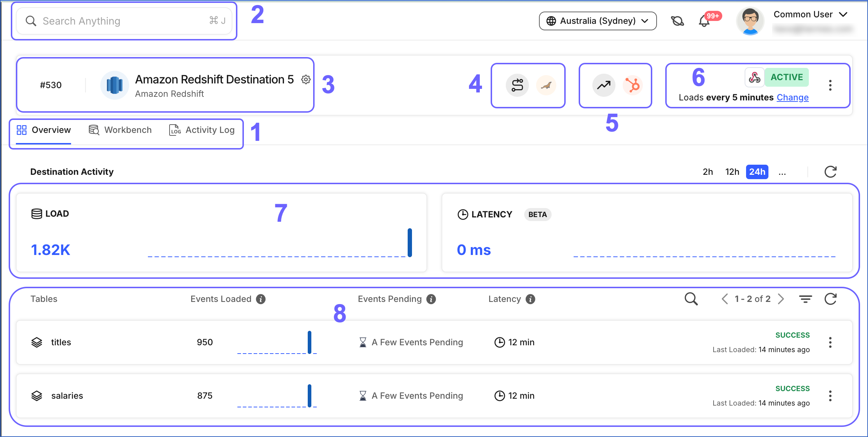Viewport: 868px width, 437px height.
Task: Click SUCCESS status in titles row
Action: click(793, 335)
